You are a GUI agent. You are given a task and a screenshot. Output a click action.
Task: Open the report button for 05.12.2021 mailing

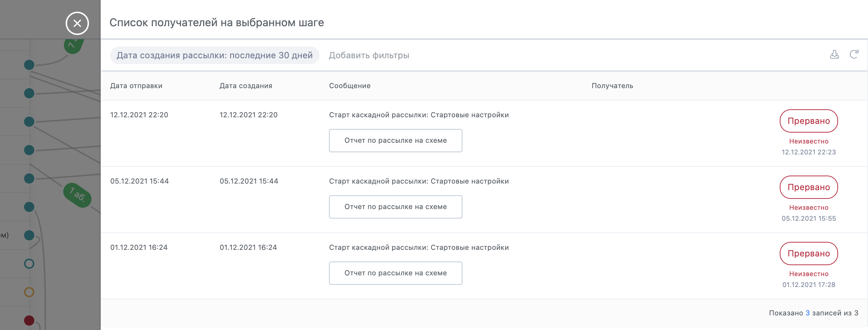(395, 207)
